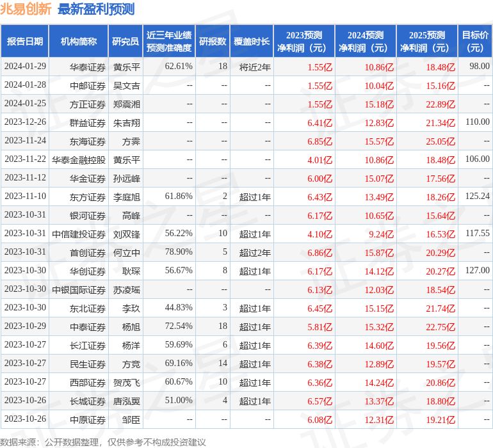
Task: Click accuracy value 51.00%
Action: [179, 400]
